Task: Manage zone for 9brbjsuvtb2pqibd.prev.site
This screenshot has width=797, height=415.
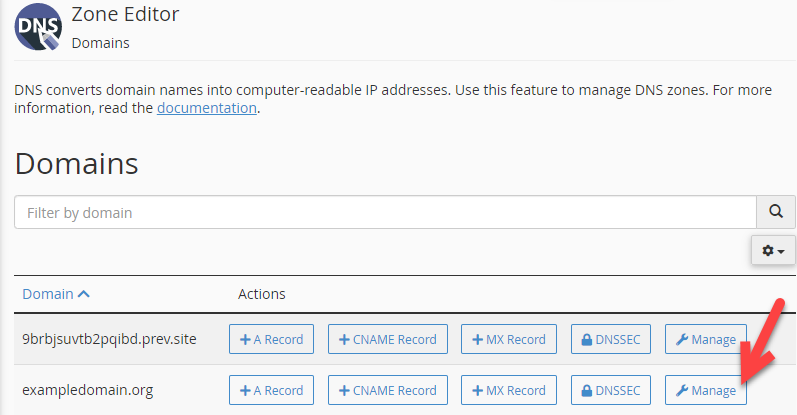Action: [706, 339]
